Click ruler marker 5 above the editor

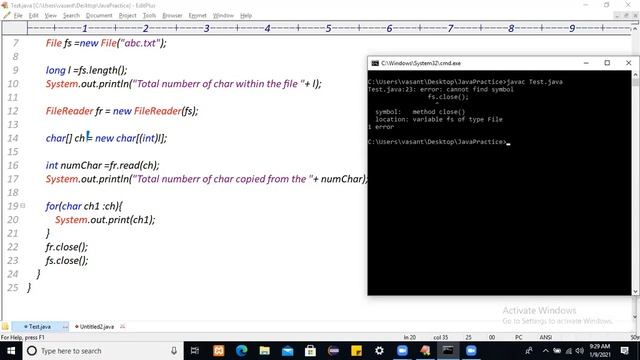tap(328, 28)
